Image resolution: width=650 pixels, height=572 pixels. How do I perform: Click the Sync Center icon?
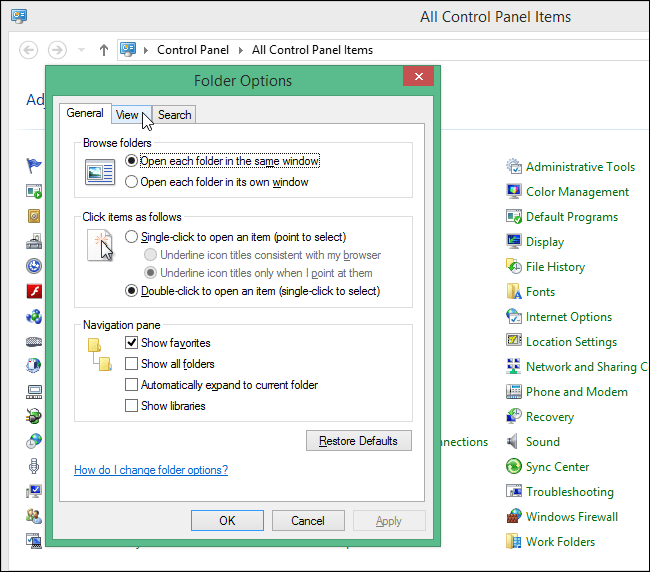[x=514, y=467]
